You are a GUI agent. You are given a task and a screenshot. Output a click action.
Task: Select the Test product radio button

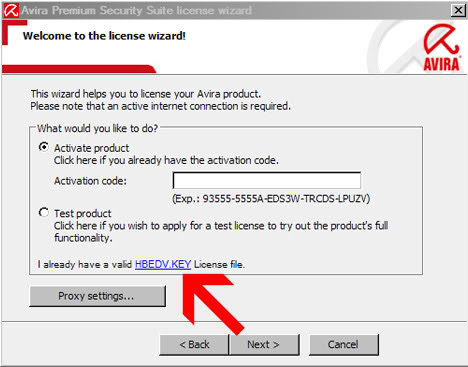point(44,212)
